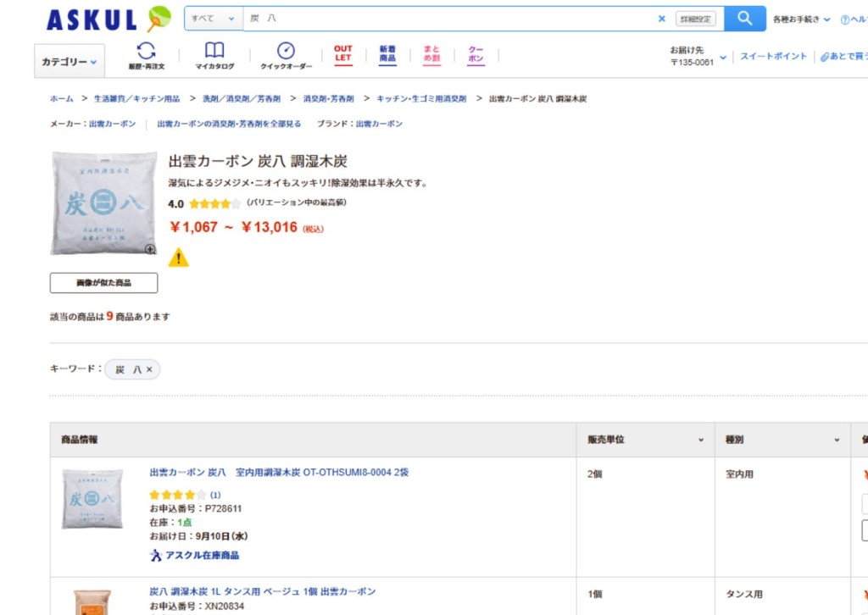Viewport: 868px width, 615px height.
Task: Remove the 炭 八 keyword chip
Action: coord(149,369)
